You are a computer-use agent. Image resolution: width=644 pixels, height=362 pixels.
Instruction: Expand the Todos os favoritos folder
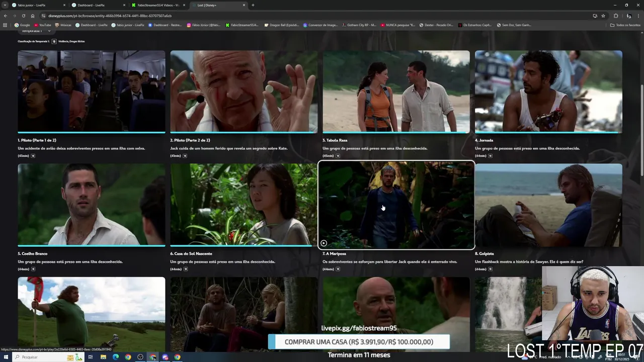[x=625, y=25]
